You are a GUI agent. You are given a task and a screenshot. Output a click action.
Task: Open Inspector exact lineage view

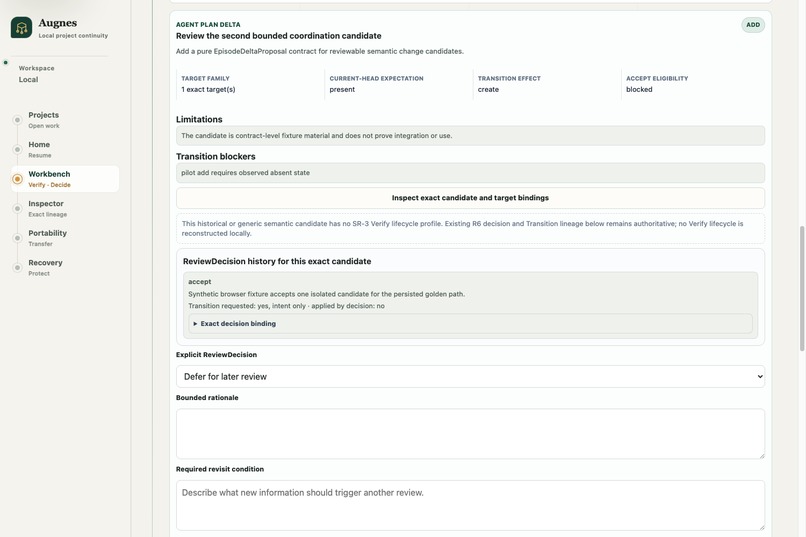[65, 209]
